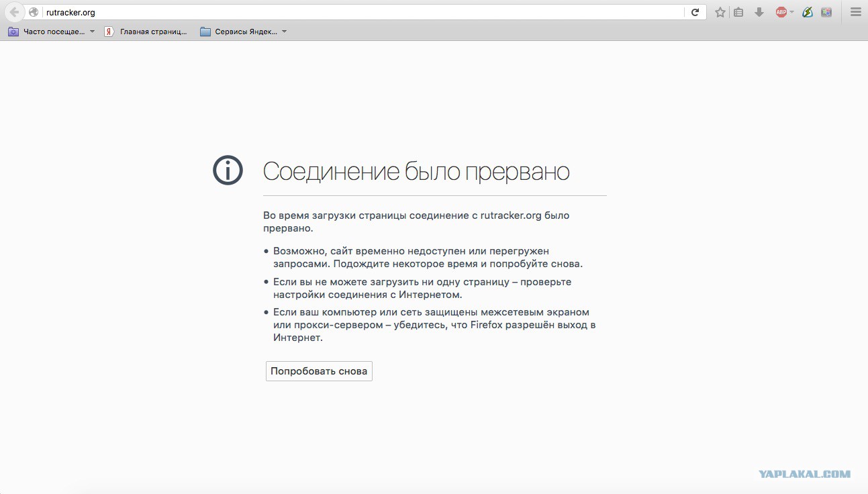Viewport: 868px width, 494px height.
Task: Show bookmarks list icon next to star
Action: click(x=738, y=12)
